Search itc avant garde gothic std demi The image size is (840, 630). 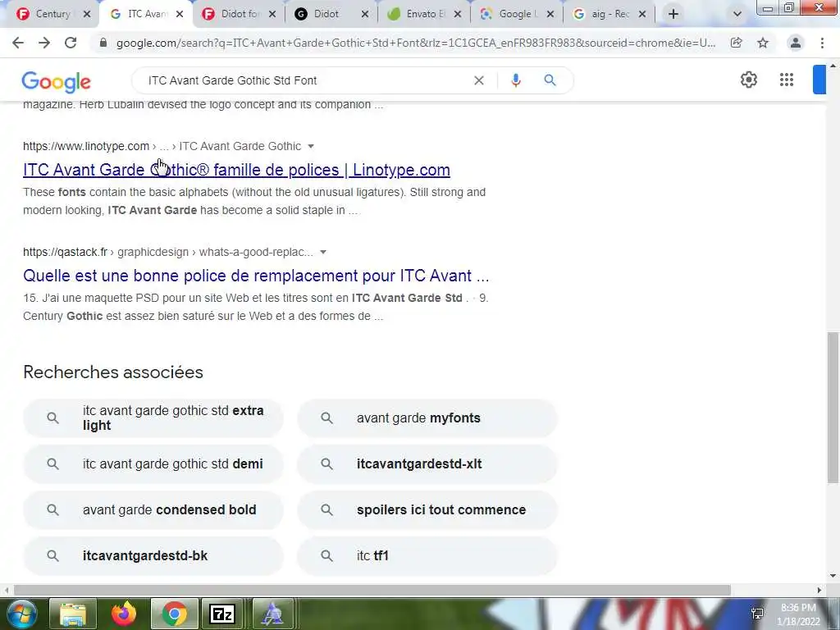pyautogui.click(x=153, y=464)
